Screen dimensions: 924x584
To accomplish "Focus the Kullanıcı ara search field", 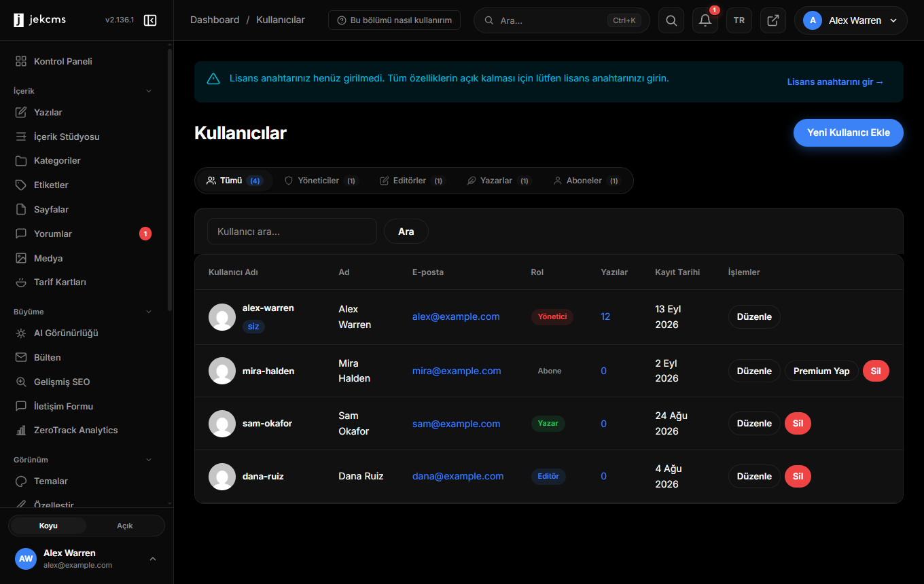I will click(x=292, y=232).
